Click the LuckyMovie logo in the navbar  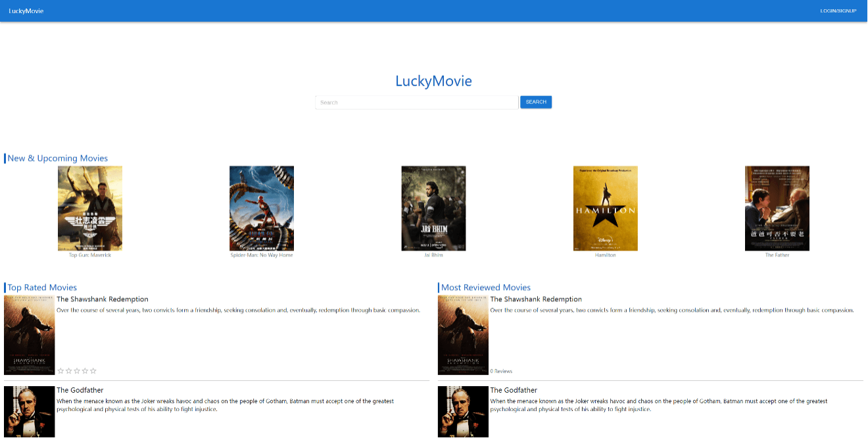[26, 11]
